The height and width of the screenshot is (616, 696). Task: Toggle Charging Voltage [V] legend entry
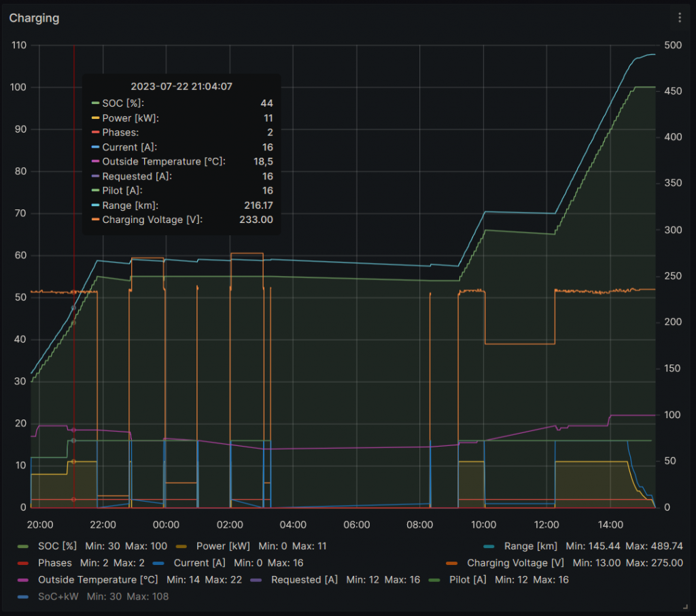(515, 563)
